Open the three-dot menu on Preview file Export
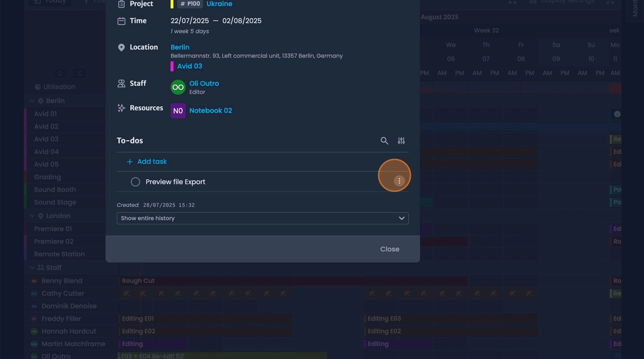This screenshot has width=644, height=359. (x=398, y=180)
